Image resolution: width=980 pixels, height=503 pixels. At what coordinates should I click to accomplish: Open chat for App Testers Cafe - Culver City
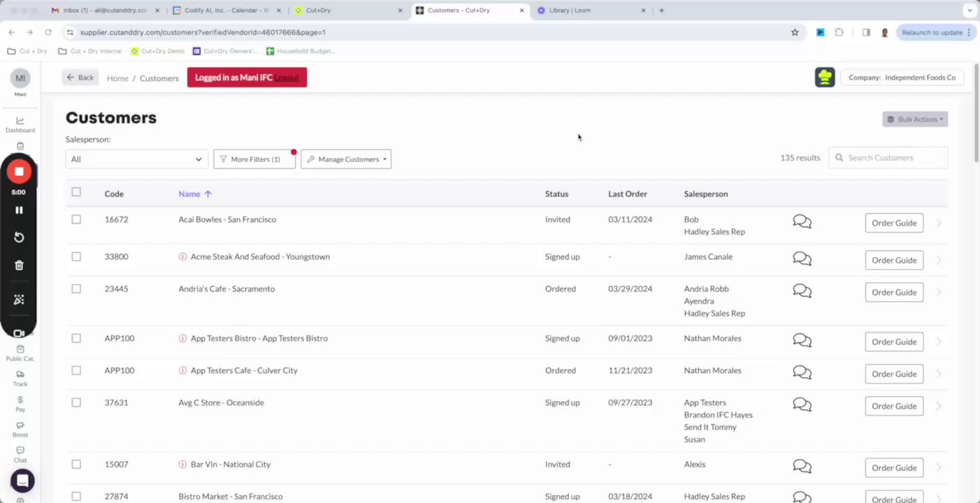(802, 372)
